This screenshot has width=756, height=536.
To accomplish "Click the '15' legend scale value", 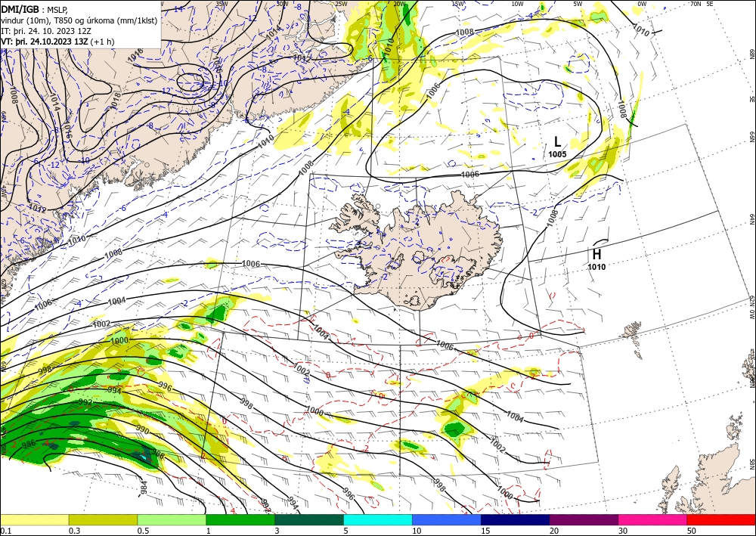I will coord(485,531).
